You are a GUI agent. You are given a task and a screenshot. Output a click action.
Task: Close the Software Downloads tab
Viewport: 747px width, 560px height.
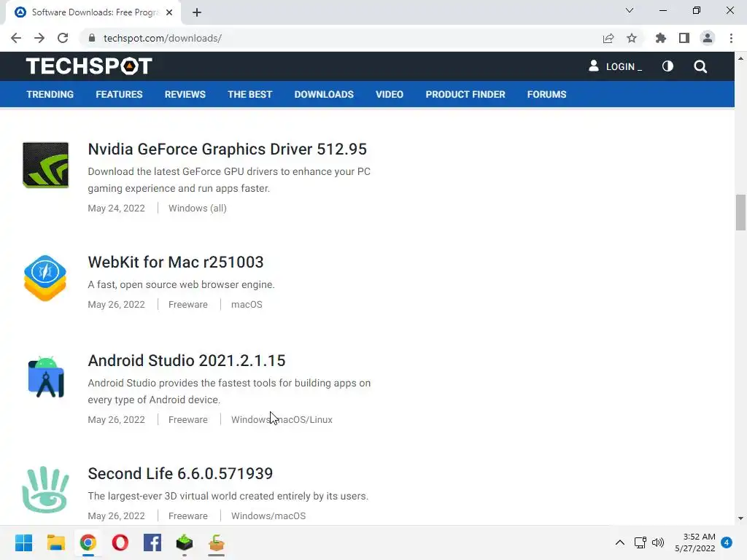[x=169, y=12]
